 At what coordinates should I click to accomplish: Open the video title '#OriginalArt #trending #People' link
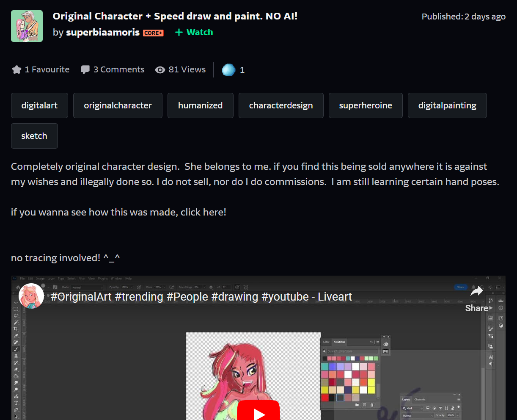(x=201, y=296)
